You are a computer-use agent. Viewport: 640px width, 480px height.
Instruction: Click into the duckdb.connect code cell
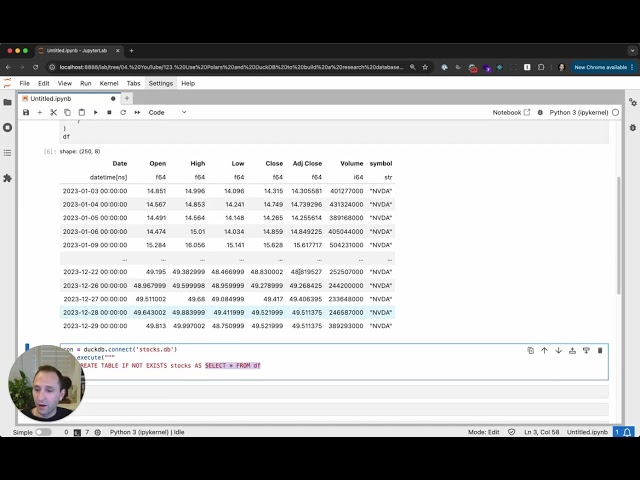(x=334, y=362)
